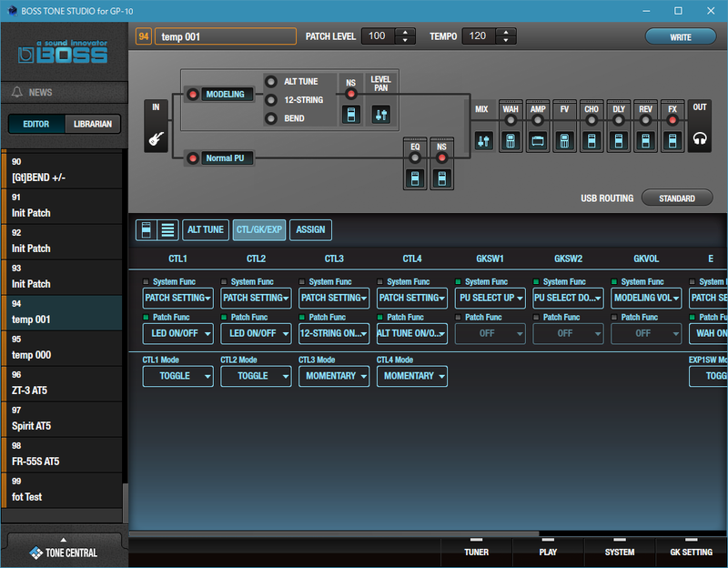
Task: Open the SYSTEM panel
Action: click(620, 550)
